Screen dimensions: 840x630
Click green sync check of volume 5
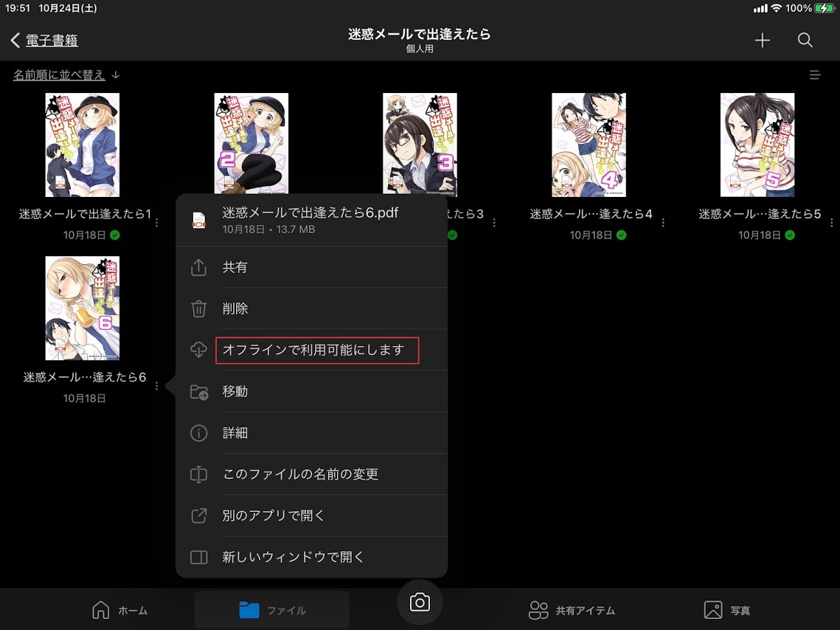tap(790, 235)
